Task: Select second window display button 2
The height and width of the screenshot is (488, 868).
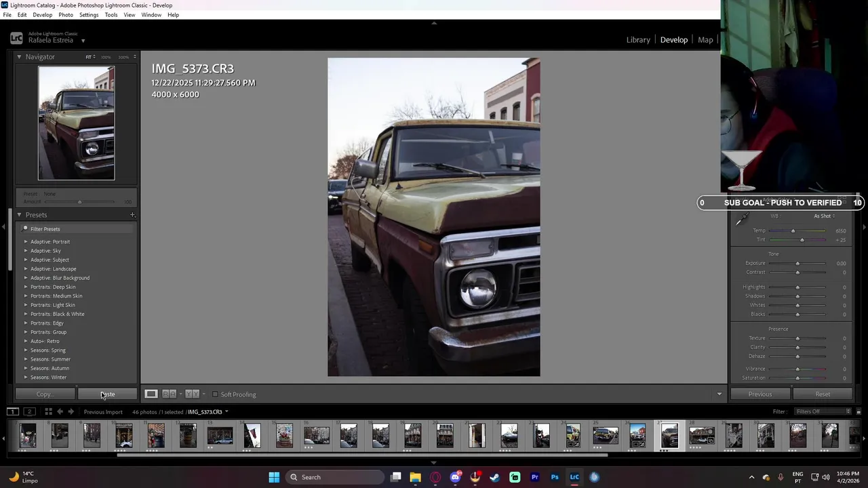Action: (x=29, y=411)
